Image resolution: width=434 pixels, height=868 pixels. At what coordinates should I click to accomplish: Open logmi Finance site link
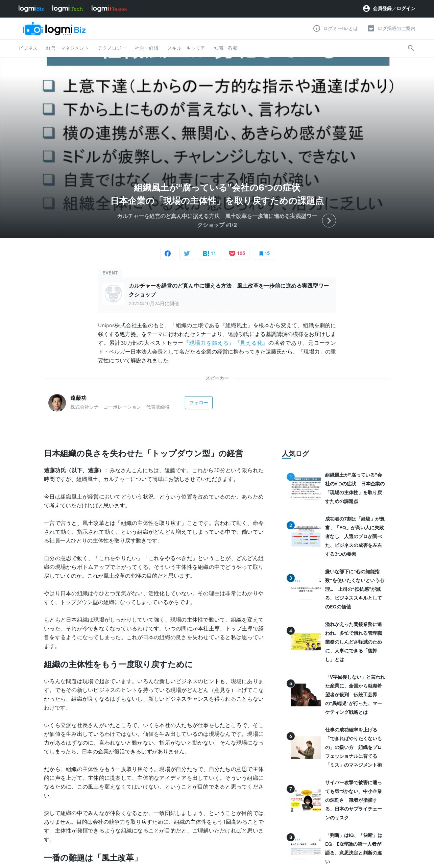click(109, 8)
